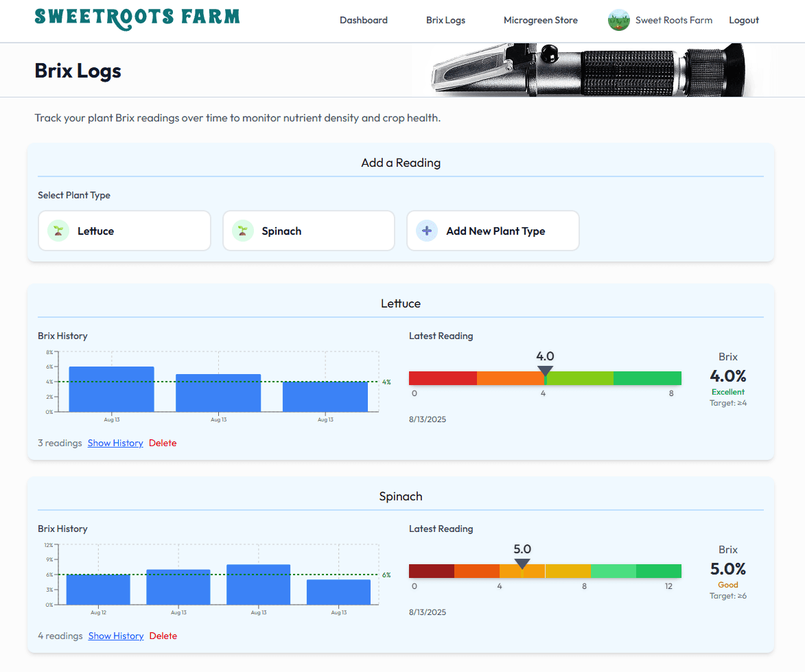The image size is (805, 672).
Task: Click the refractometer banner image
Action: tap(588, 70)
